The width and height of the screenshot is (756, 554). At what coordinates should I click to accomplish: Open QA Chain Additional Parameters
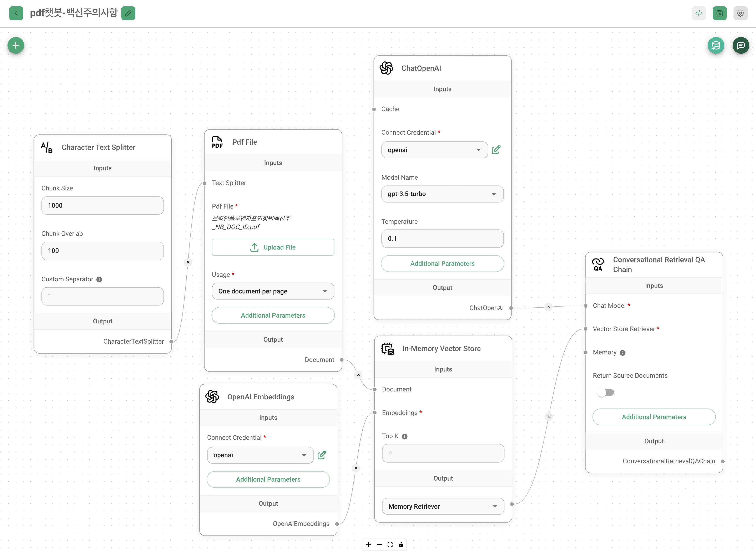pos(654,417)
